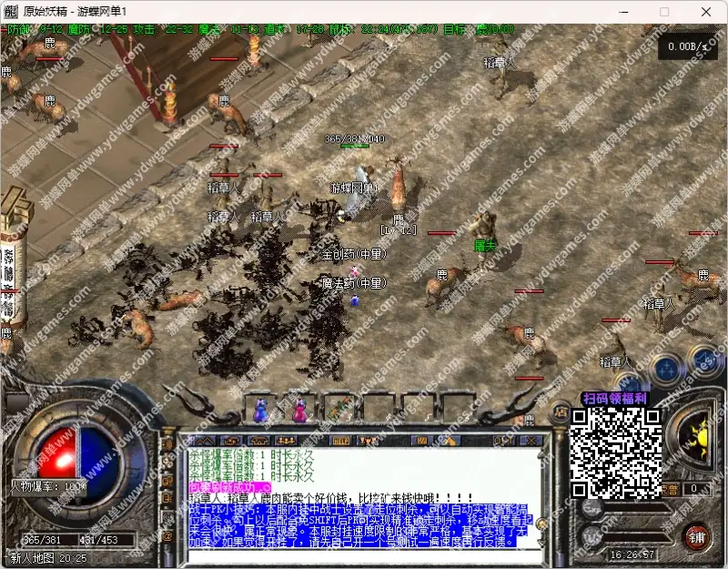Viewport: 728px width, 569px height.
Task: Click the round blue skill orb with three stars
Action: [667, 370]
